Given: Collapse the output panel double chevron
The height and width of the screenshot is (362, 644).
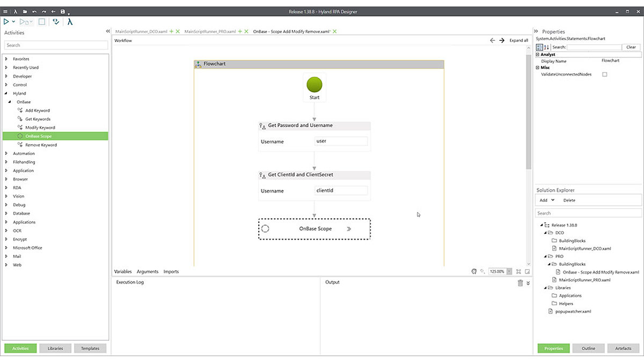Looking at the screenshot, I should 528,283.
